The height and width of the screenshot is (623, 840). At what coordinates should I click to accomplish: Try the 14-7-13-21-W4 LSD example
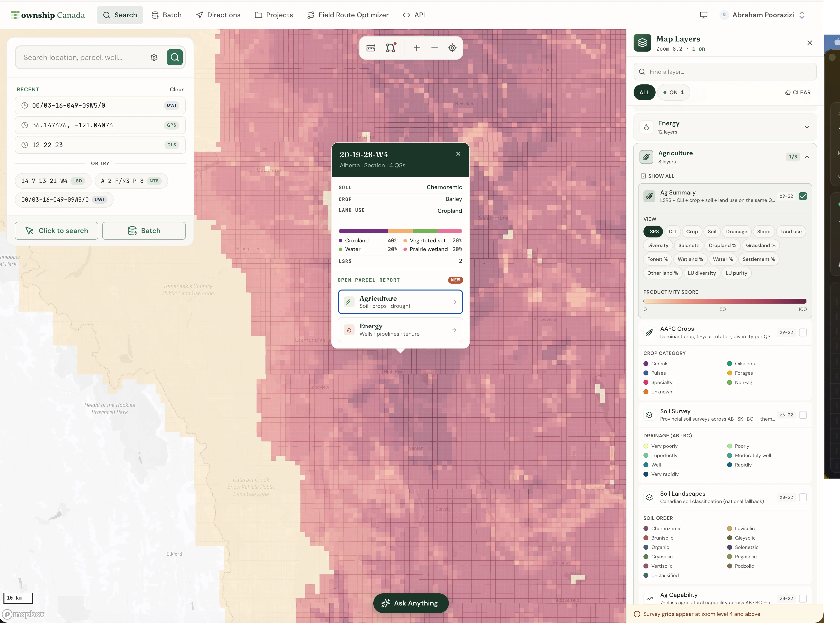[53, 181]
